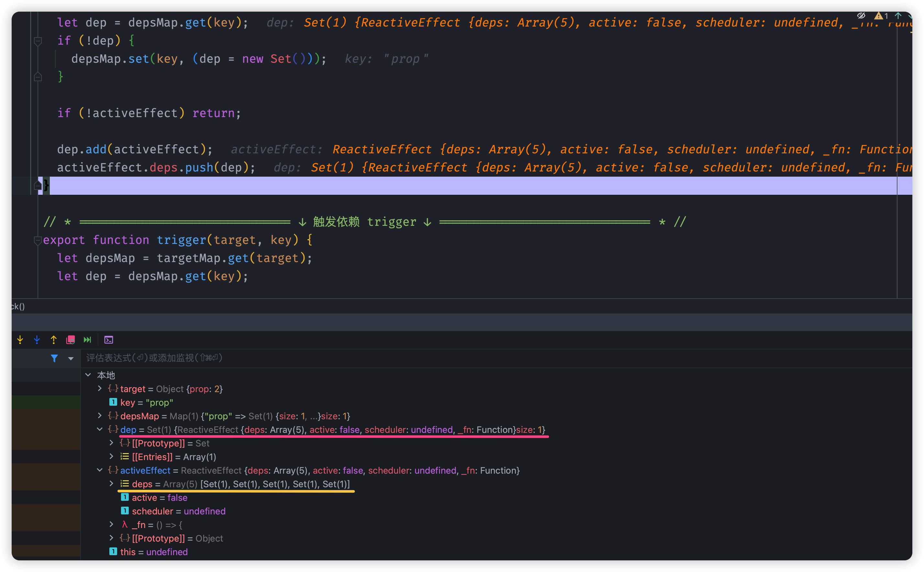The width and height of the screenshot is (924, 572).
Task: Click inline hint key: "prop"
Action: (x=387, y=59)
